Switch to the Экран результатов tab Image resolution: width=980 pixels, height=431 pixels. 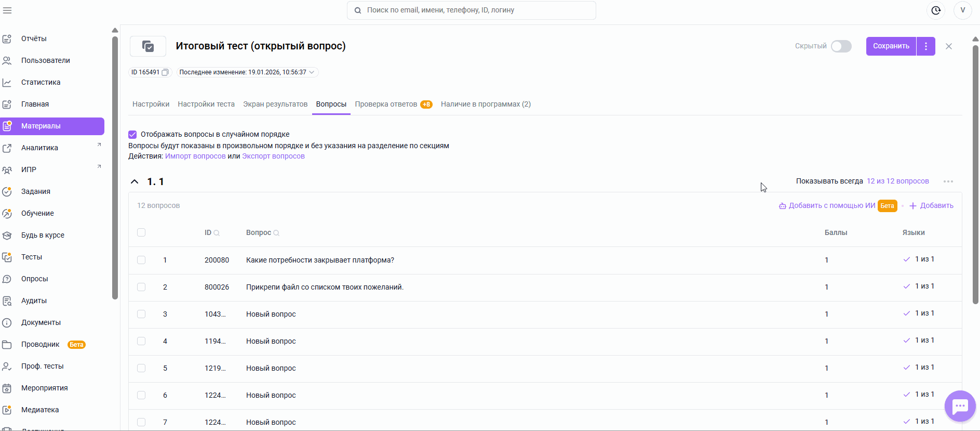coord(275,104)
